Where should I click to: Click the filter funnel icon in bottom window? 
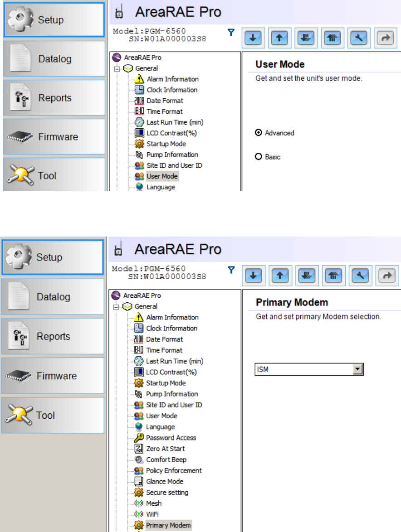pos(231,270)
